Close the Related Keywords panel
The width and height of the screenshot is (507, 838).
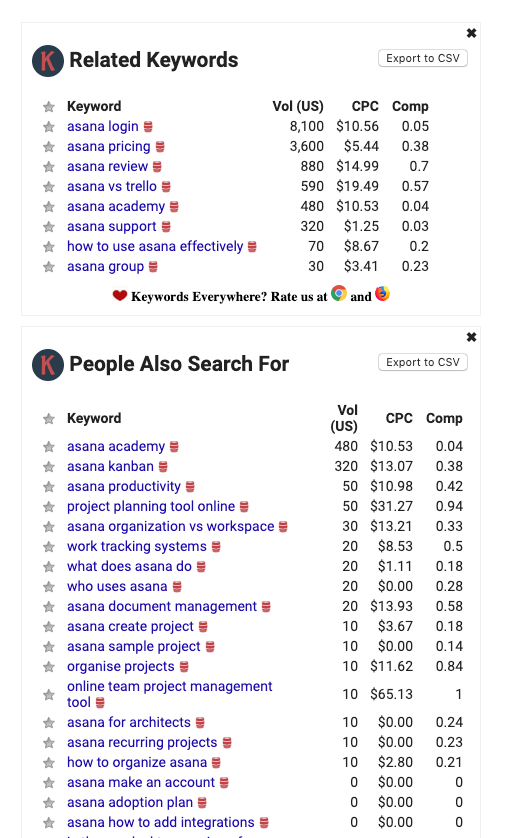471,33
